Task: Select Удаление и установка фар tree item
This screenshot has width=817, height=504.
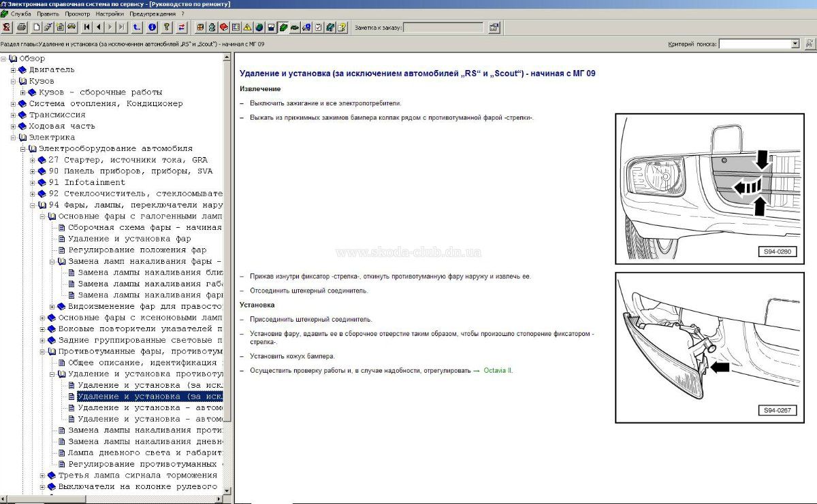Action: 129,239
